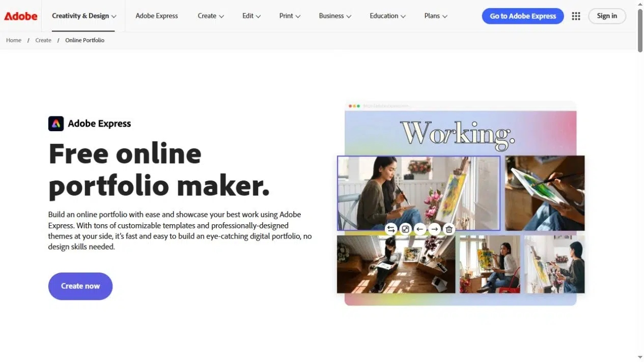This screenshot has height=362, width=644.
Task: Click the Free online portfolio maker heading
Action: [159, 170]
